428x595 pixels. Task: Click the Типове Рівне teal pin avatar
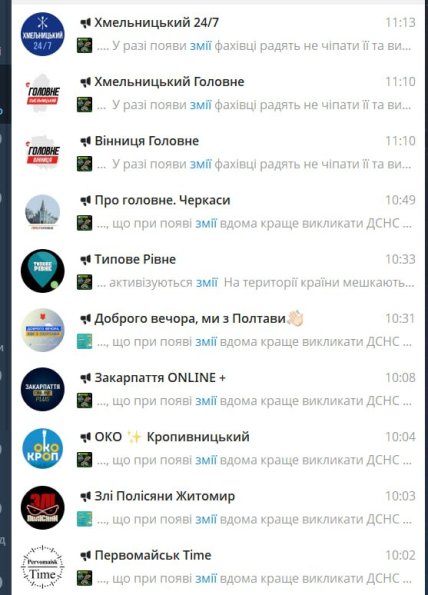click(x=42, y=271)
